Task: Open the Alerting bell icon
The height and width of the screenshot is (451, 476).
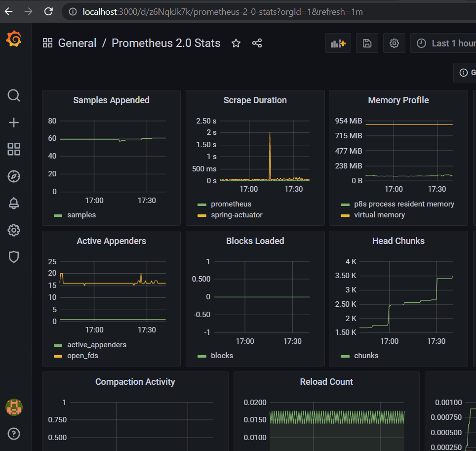Action: [14, 203]
